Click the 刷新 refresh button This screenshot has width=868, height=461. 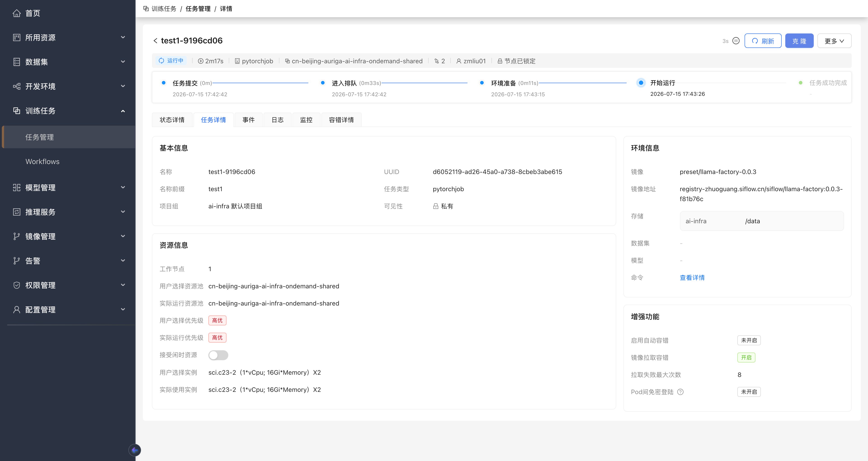[763, 41]
